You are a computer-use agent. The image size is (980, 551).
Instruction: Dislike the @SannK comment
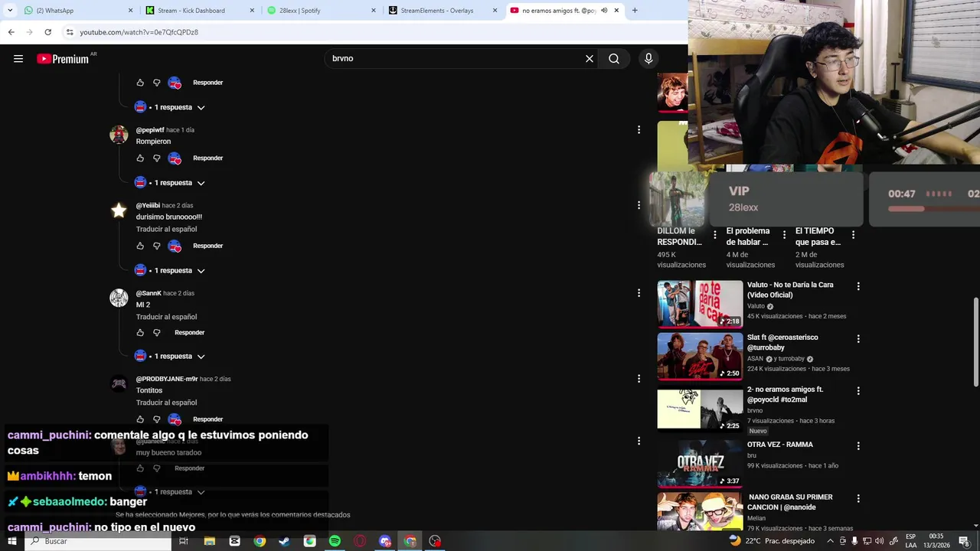[157, 333]
